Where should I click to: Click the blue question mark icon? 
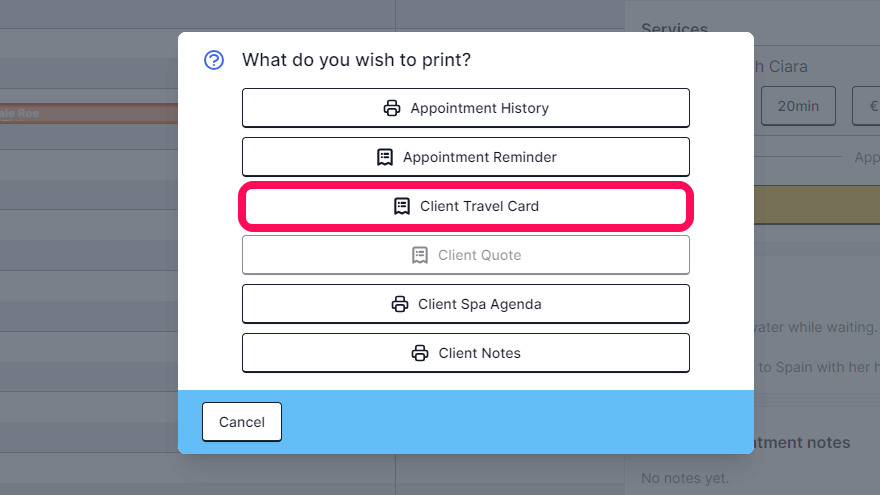pyautogui.click(x=214, y=60)
